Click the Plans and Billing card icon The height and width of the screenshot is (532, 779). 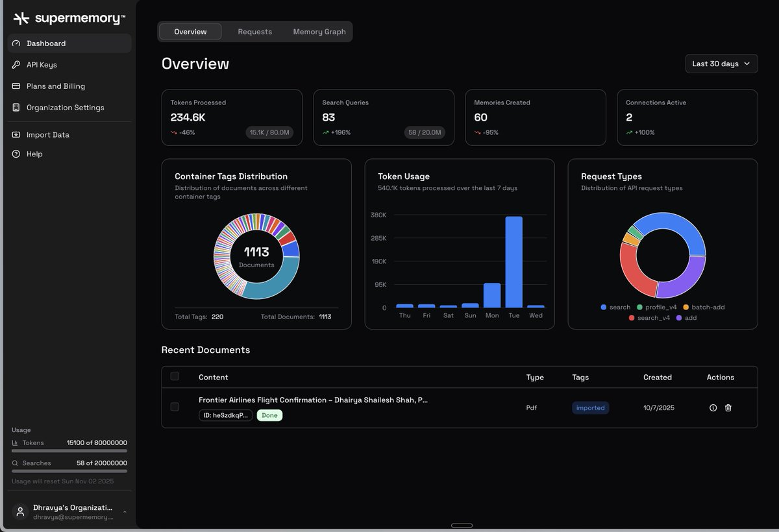pyautogui.click(x=16, y=86)
